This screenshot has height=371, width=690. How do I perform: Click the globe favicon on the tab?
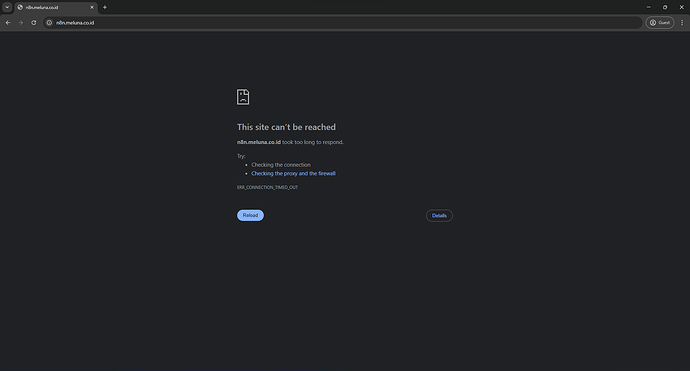(x=20, y=7)
